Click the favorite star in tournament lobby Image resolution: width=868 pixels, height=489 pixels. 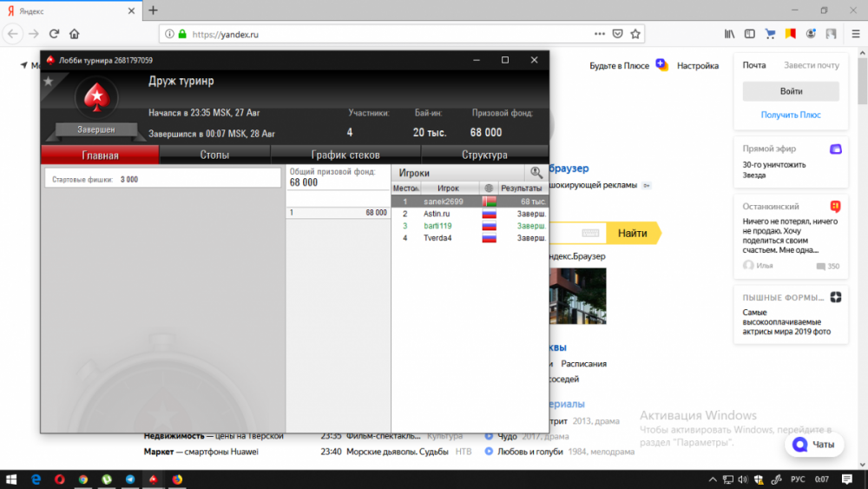(x=49, y=82)
